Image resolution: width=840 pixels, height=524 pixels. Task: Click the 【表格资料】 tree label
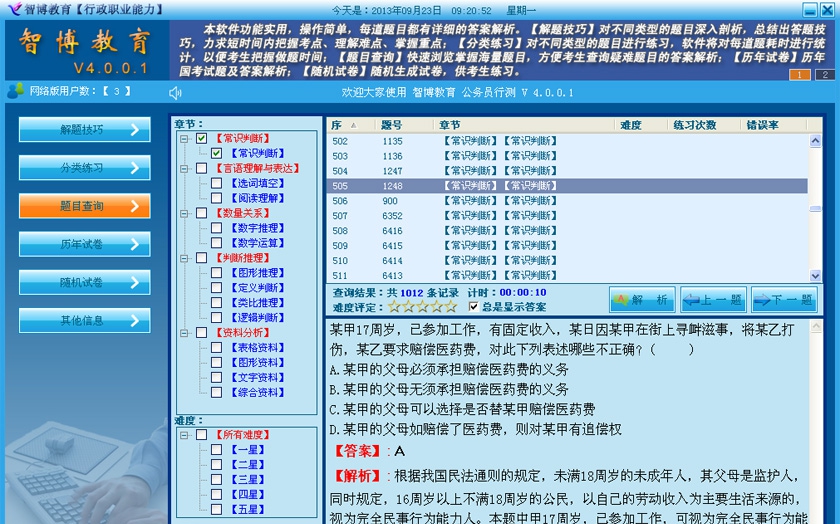pos(258,348)
